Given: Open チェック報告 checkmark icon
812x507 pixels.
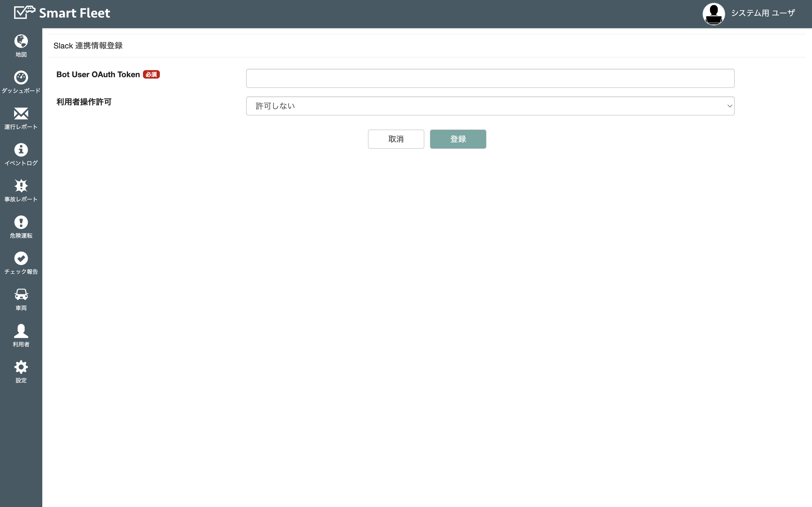Looking at the screenshot, I should (21, 258).
